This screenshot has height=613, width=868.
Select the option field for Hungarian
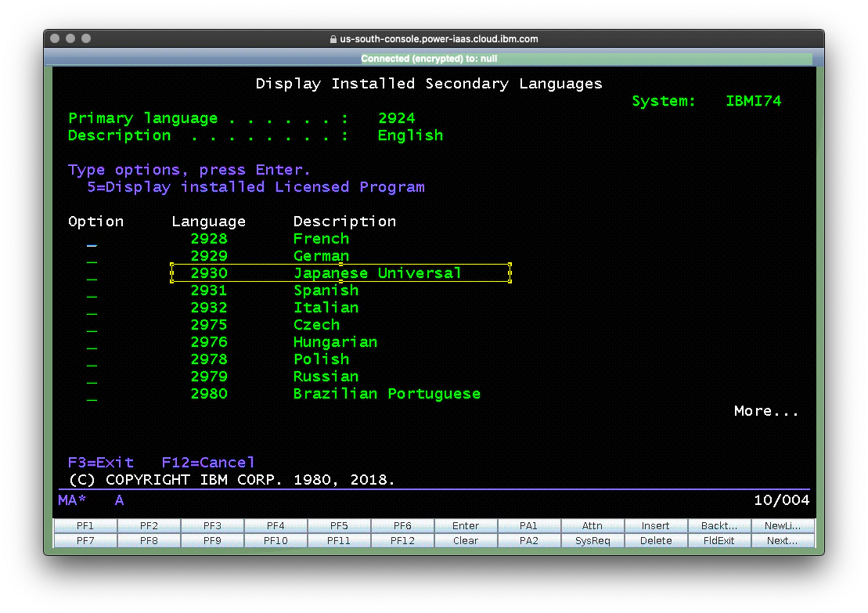(x=92, y=342)
